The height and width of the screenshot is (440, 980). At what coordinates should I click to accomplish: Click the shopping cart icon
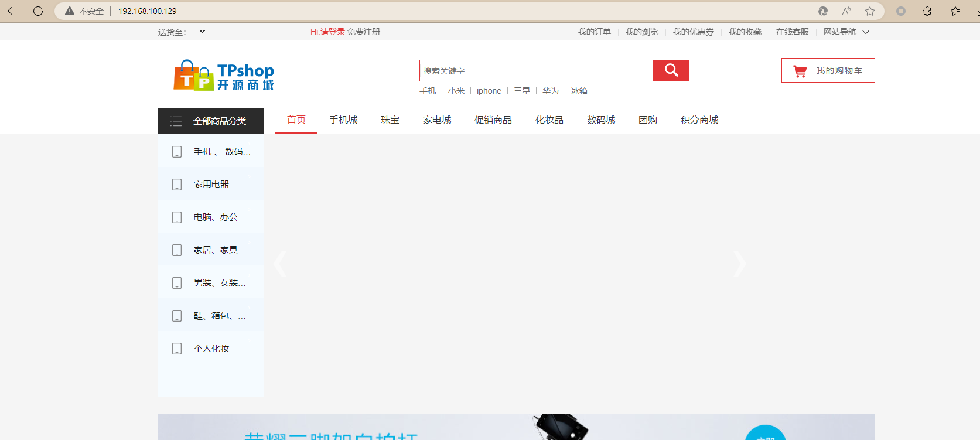[800, 71]
